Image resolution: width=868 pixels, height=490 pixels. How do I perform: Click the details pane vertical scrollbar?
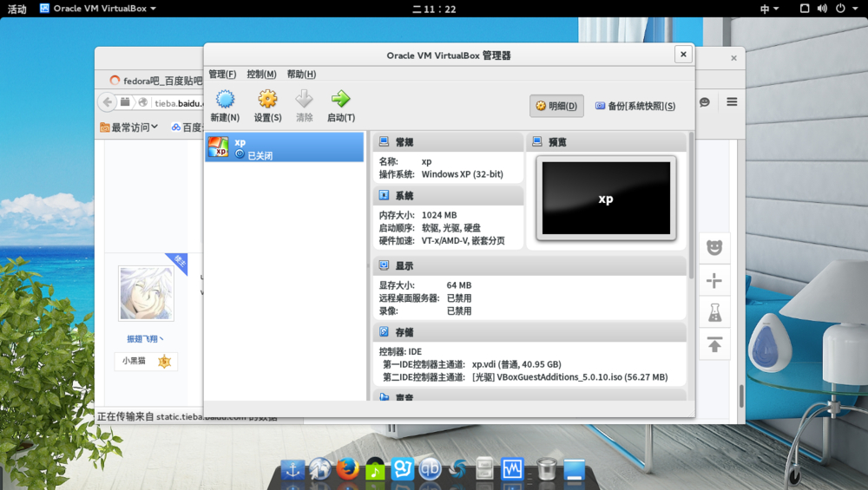[691, 205]
